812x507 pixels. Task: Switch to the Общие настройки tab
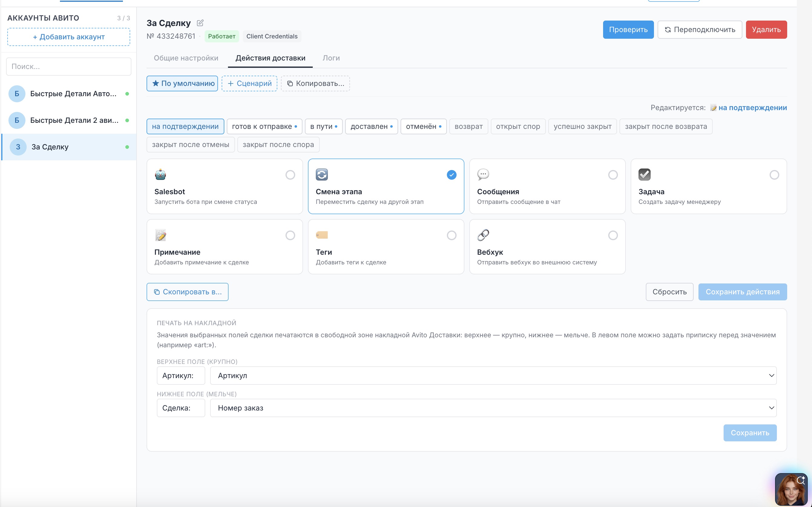(x=186, y=58)
